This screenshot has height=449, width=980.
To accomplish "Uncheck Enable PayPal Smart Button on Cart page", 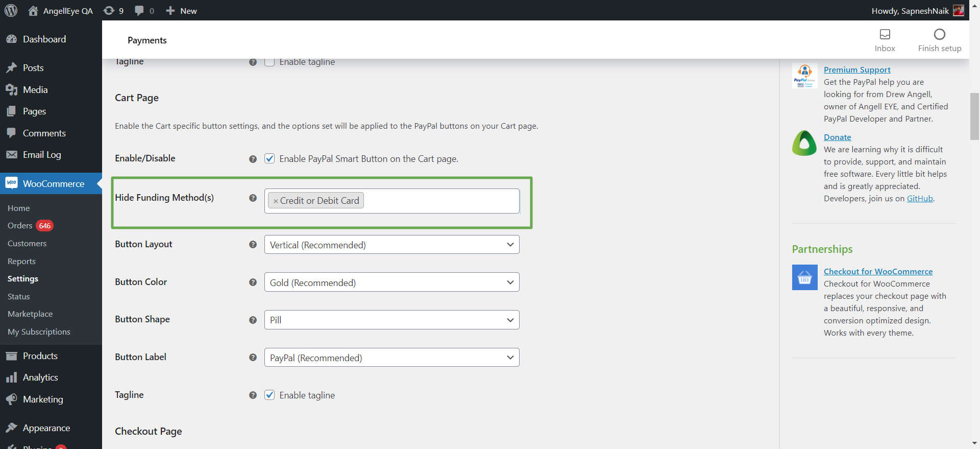I will point(269,159).
